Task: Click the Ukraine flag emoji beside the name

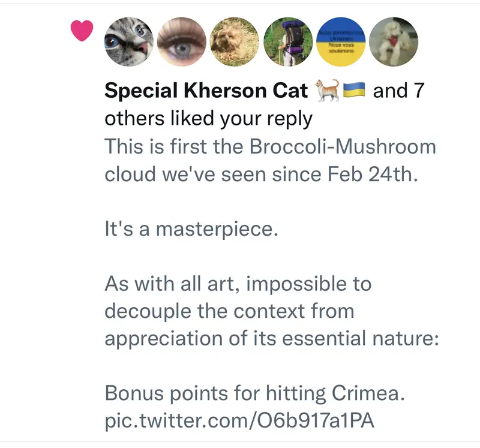Action: (354, 91)
